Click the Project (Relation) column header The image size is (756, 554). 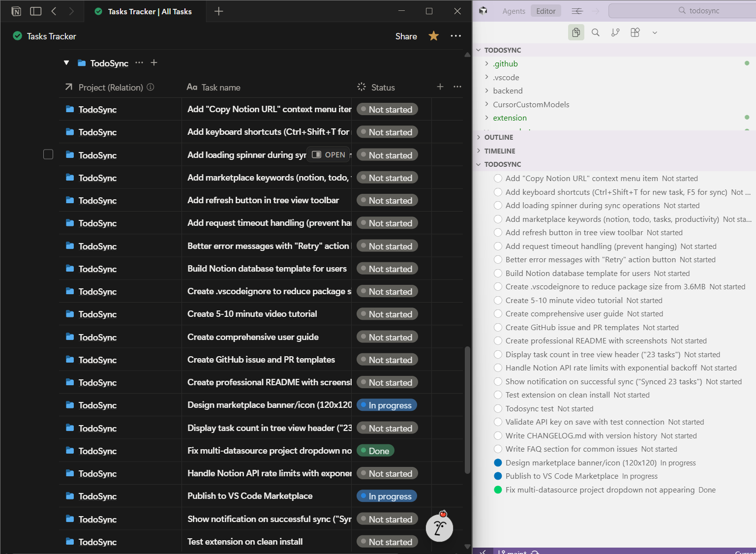click(x=110, y=87)
